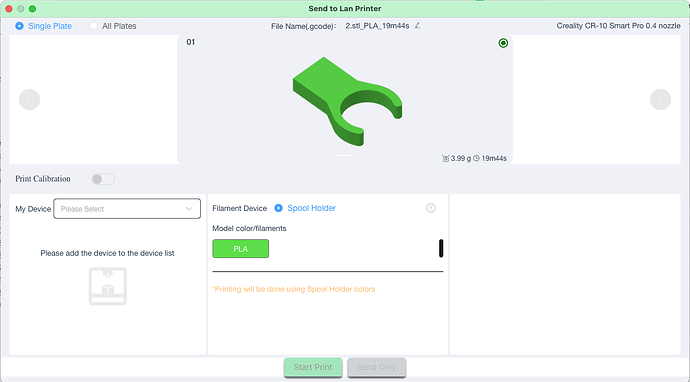690x382 pixels.
Task: Select the Spool Holder radio button
Action: (278, 208)
